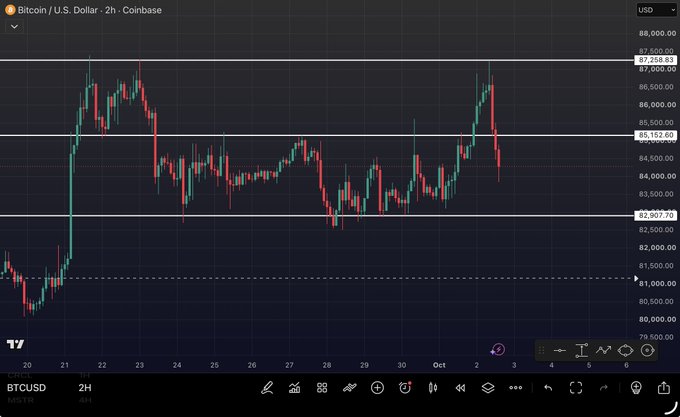
Task: Click the Bitcoin symbol icon in the title
Action: pyautogui.click(x=10, y=10)
